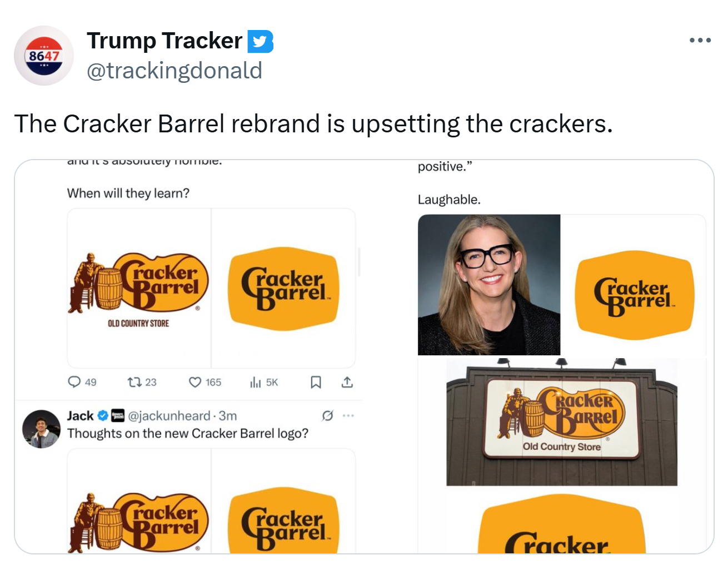Open old Cracker Barrel logo under 'When will they learn?'
The height and width of the screenshot is (570, 728).
click(139, 288)
